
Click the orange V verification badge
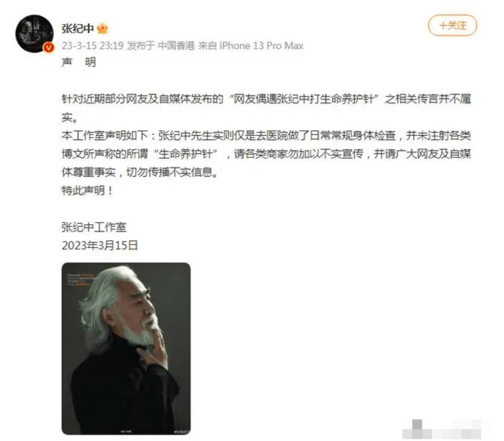click(49, 47)
